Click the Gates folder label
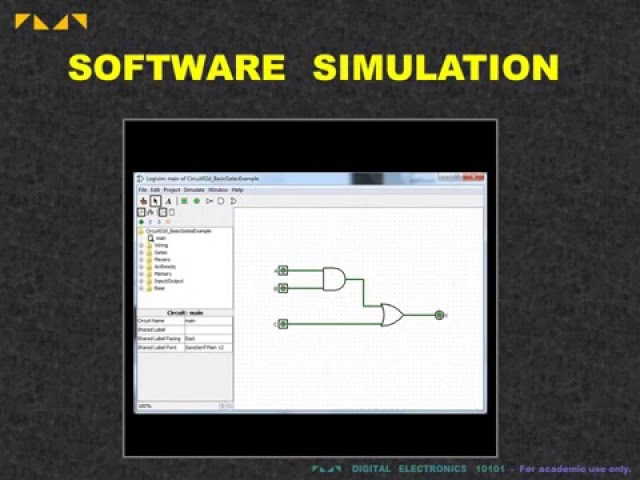 pos(161,253)
